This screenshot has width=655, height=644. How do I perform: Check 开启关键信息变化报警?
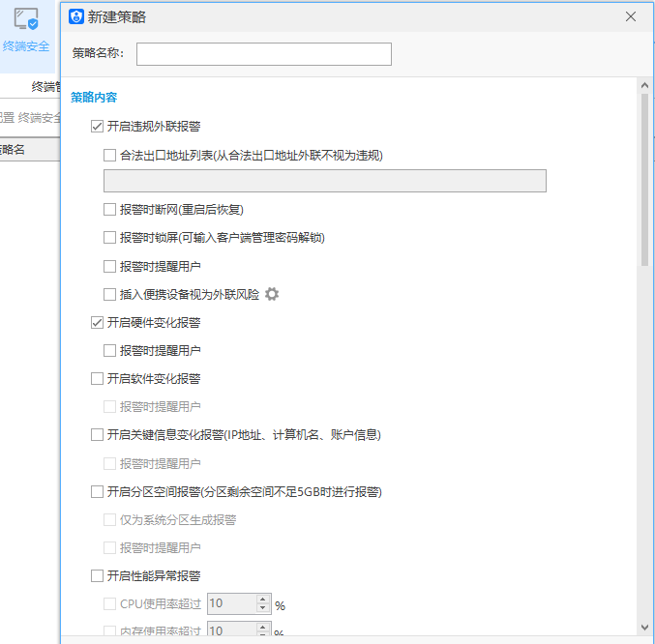(x=98, y=434)
